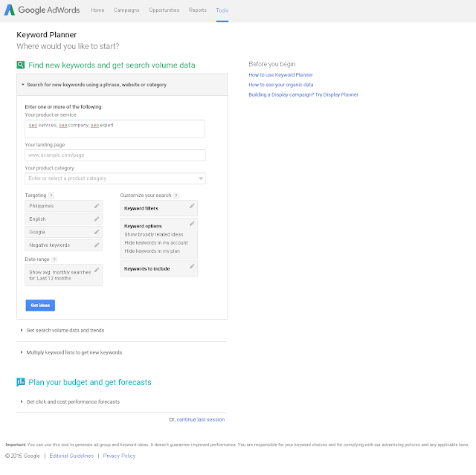The width and height of the screenshot is (476, 475).
Task: Expand Multiply keyword lists section
Action: 71,352
